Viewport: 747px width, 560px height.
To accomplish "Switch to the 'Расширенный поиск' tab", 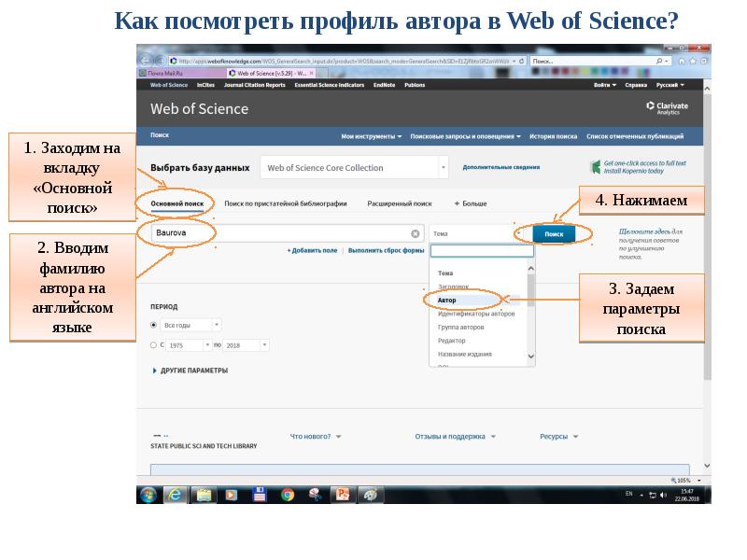I will pyautogui.click(x=399, y=203).
